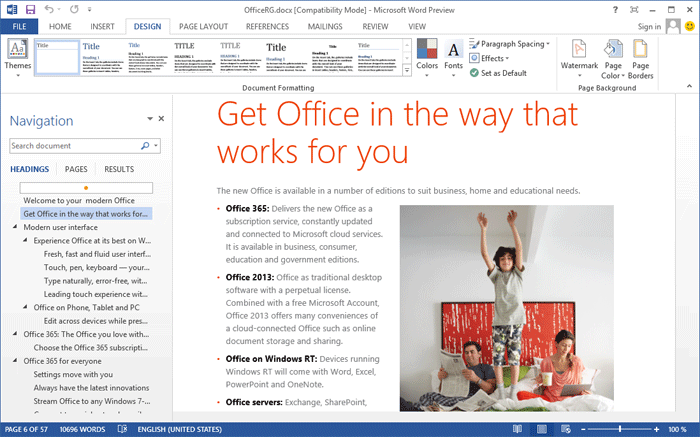Switch to Read Mode view icon
700x437 pixels.
click(x=517, y=429)
